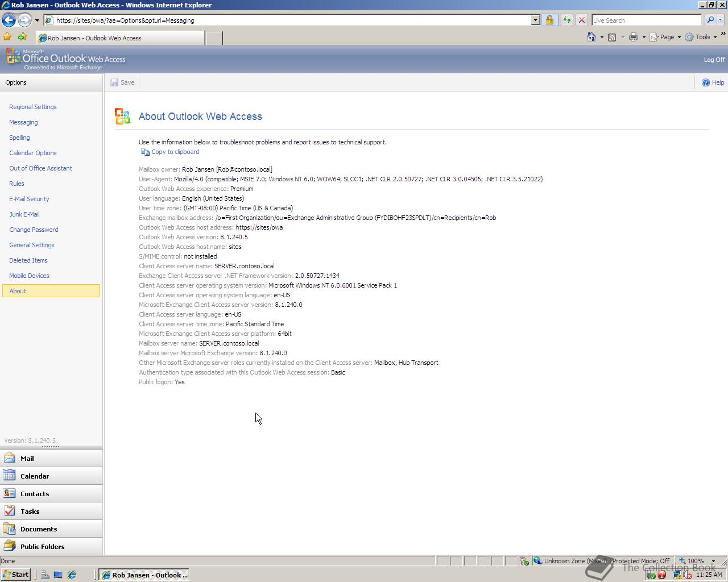Switch to Calendar in navigation pane

pos(51,476)
